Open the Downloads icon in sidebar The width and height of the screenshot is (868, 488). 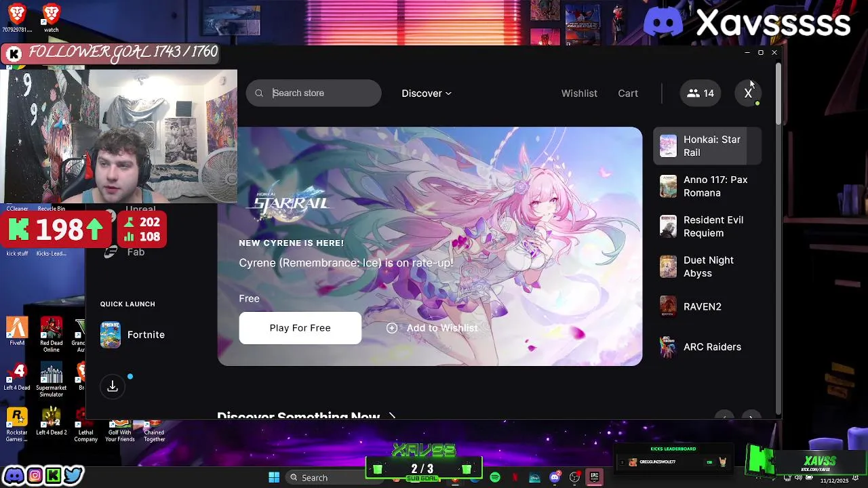click(x=113, y=386)
